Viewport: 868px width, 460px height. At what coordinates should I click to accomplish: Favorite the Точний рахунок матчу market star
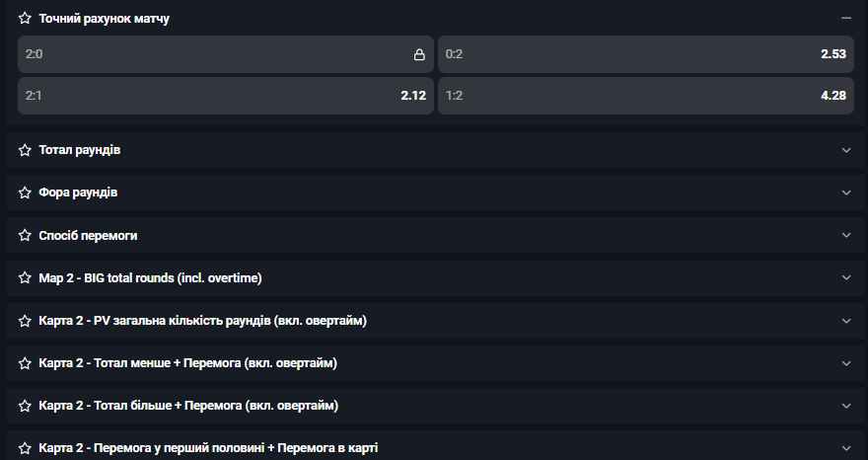pyautogui.click(x=25, y=19)
